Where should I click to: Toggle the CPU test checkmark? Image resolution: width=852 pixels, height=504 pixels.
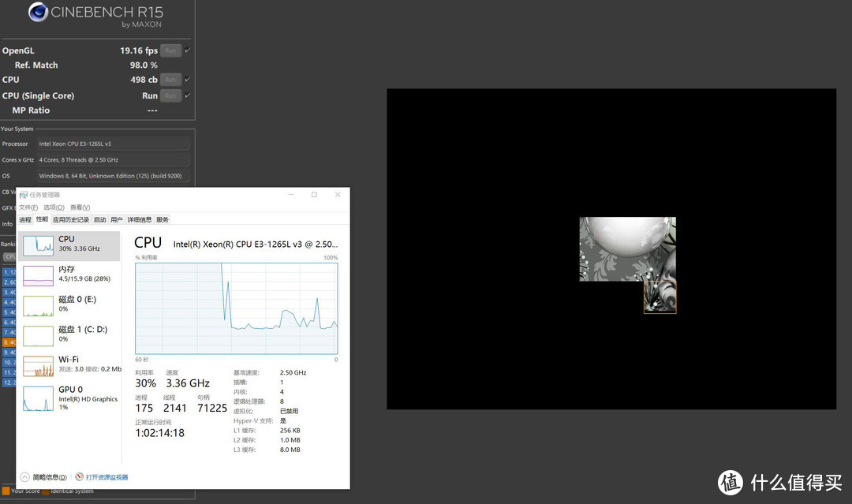tap(187, 80)
